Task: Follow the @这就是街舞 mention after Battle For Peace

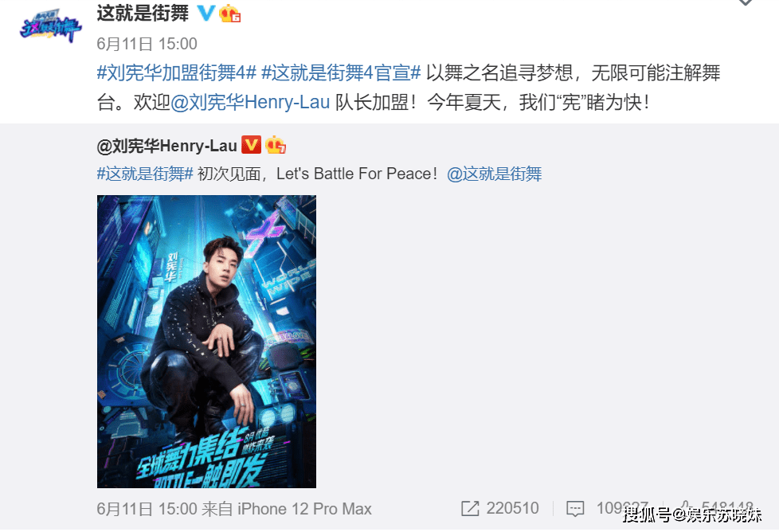Action: 495,174
